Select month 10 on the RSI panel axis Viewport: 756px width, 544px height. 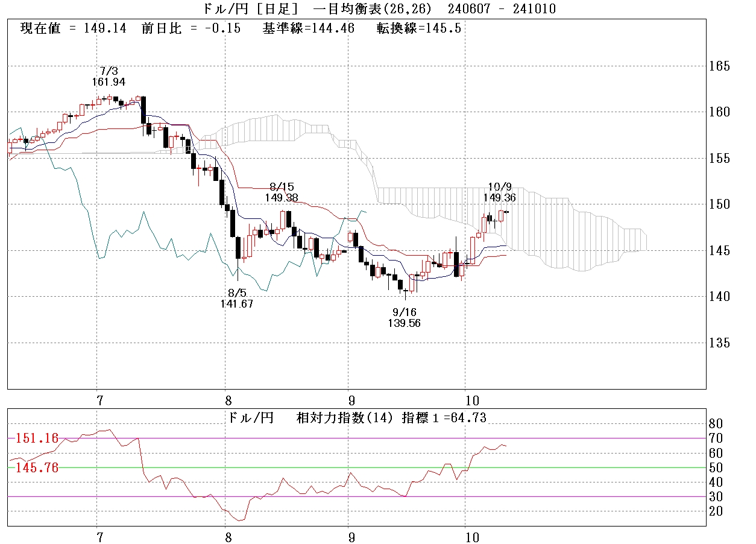coord(472,536)
